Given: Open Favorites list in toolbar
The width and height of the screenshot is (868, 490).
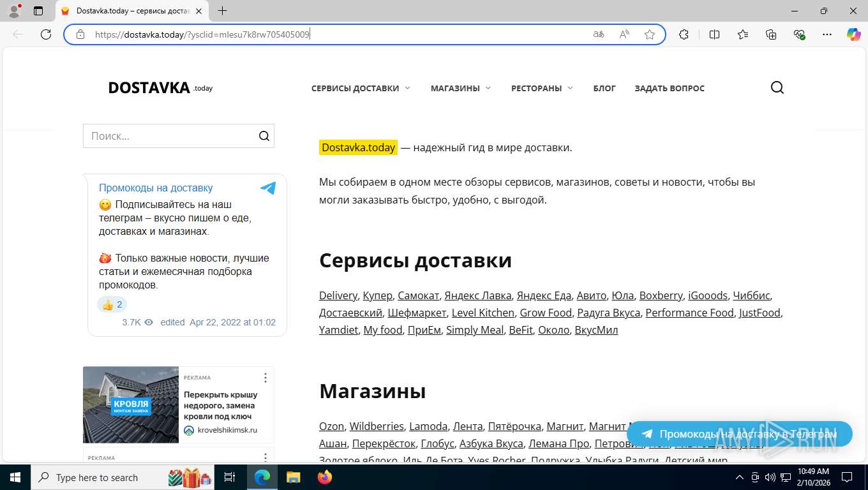Looking at the screenshot, I should coord(743,34).
